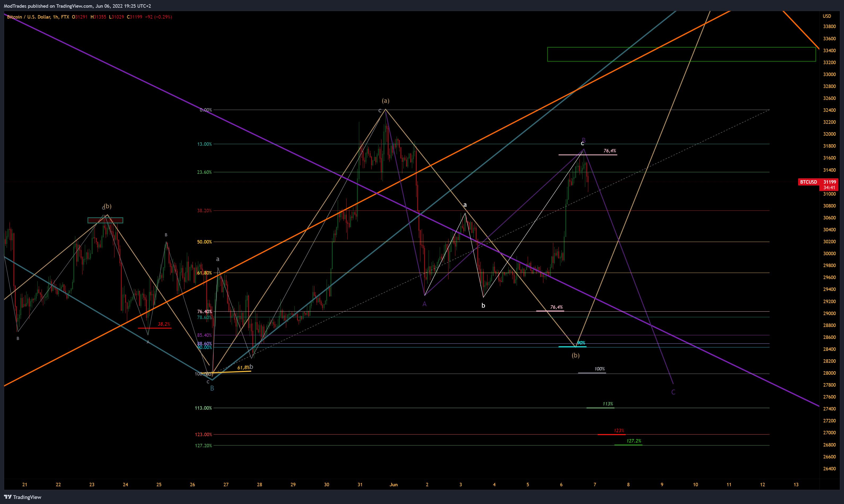
Task: Click the 76.40% Fibonacci level label
Action: pyautogui.click(x=204, y=311)
